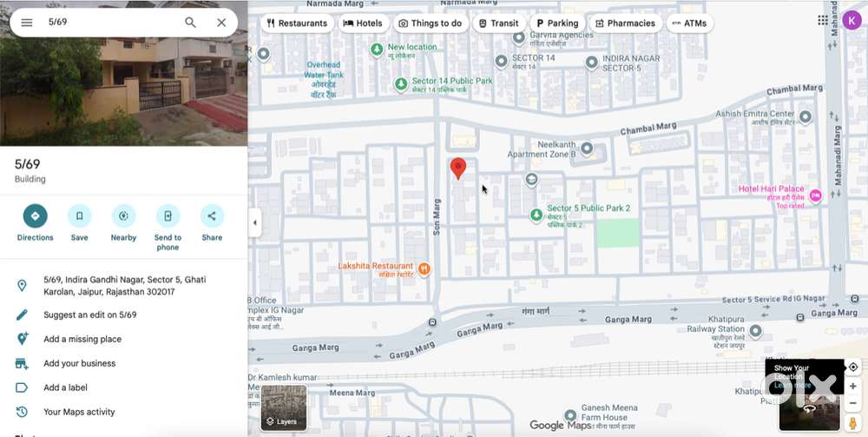The image size is (868, 437).
Task: Show Transit options chip
Action: [499, 23]
